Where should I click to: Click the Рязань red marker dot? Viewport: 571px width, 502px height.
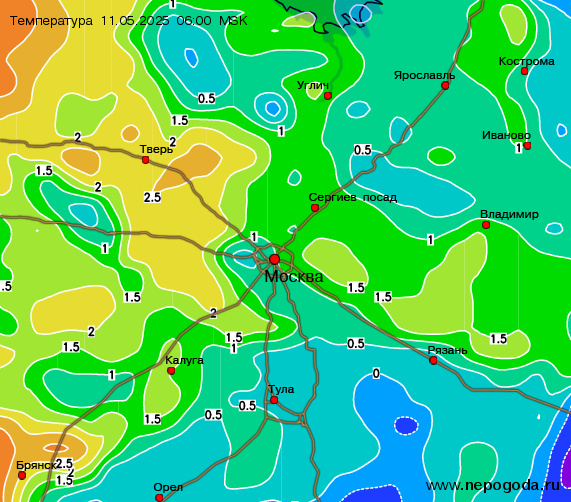click(x=433, y=360)
